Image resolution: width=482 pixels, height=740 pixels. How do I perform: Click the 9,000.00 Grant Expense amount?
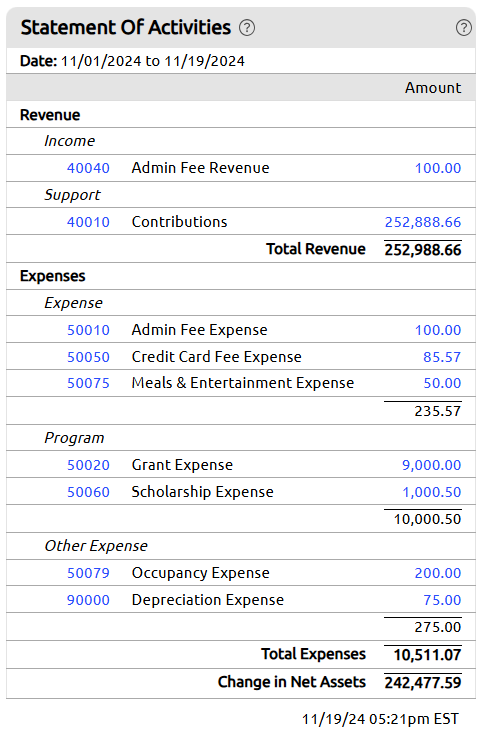[x=431, y=465]
